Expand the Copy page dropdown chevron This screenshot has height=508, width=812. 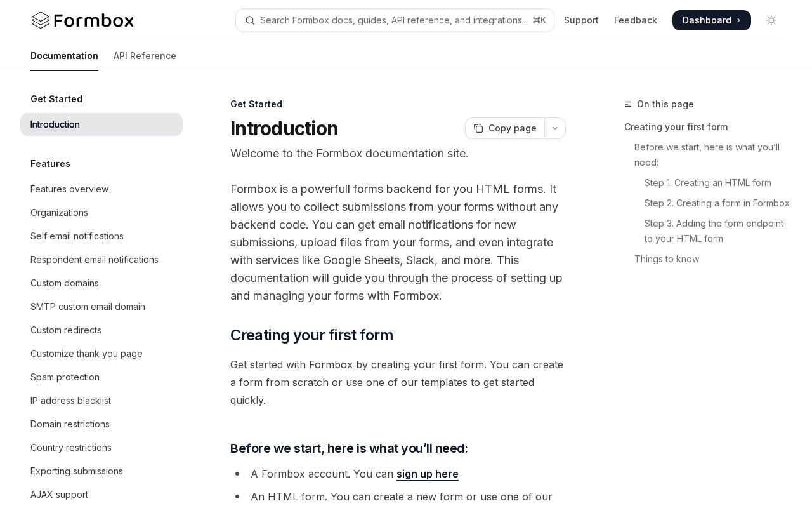(x=555, y=128)
